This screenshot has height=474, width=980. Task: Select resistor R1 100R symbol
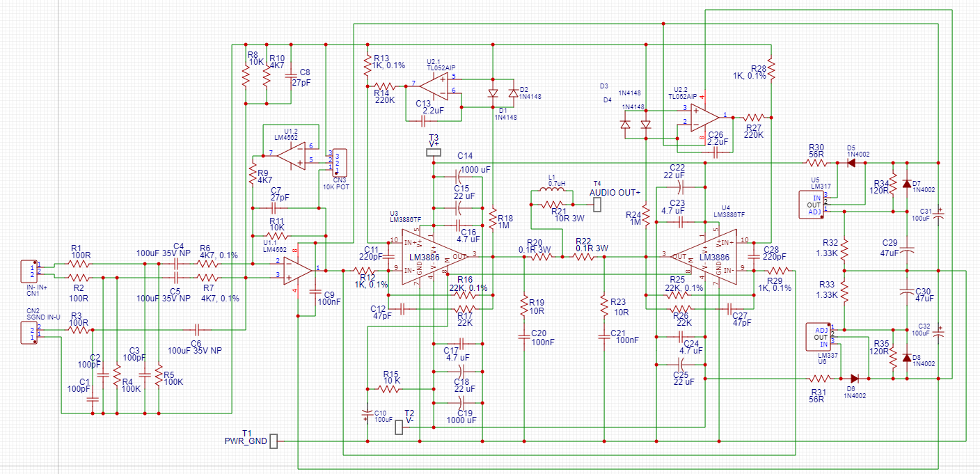coord(80,264)
